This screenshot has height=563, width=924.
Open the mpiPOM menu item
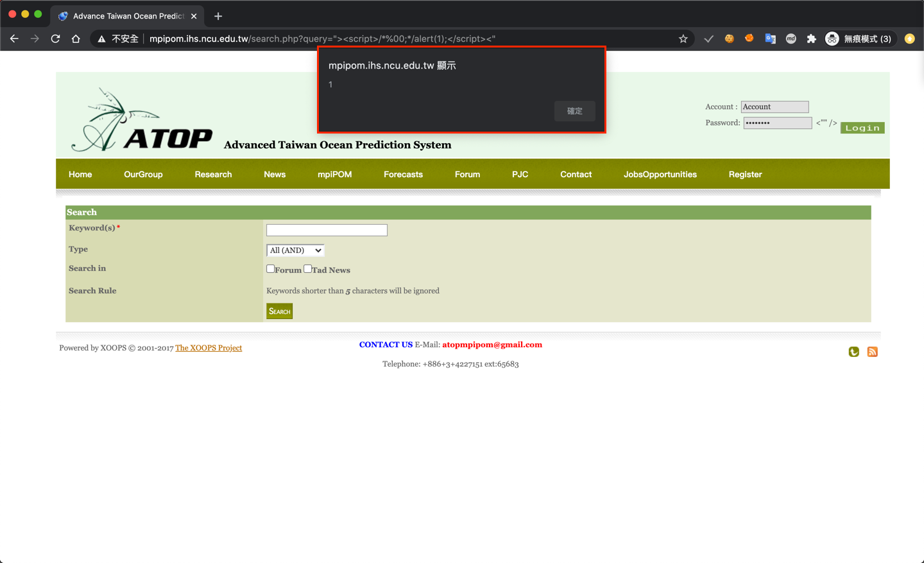point(334,174)
